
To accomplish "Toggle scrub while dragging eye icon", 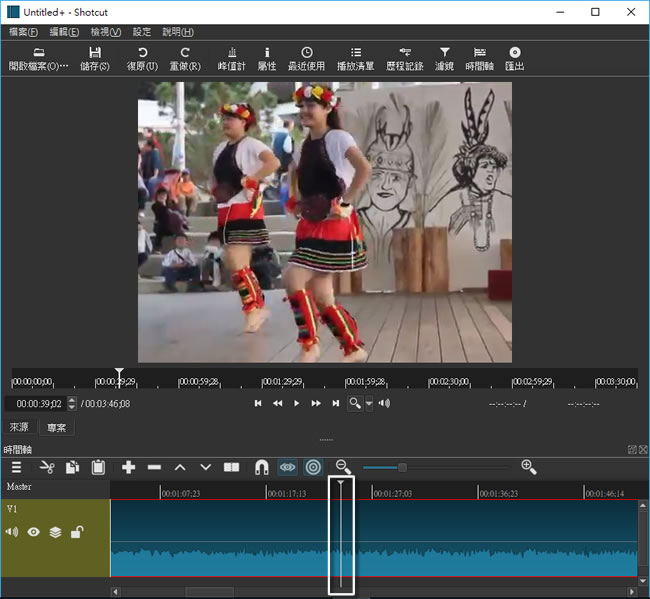I will [287, 467].
